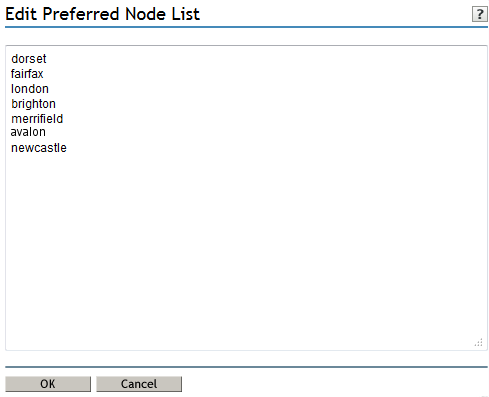The height and width of the screenshot is (397, 489).
Task: Set cursor right after the word newcastle
Action: point(67,148)
